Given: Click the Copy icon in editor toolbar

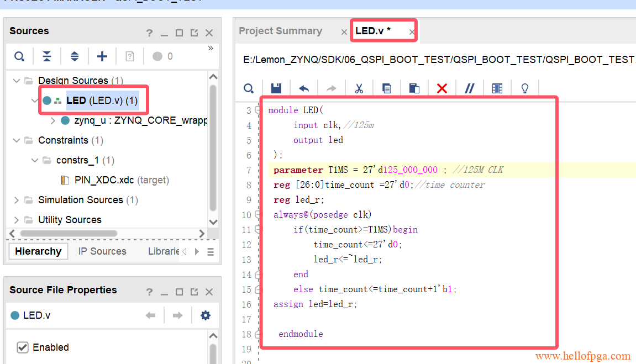Looking at the screenshot, I should 387,88.
